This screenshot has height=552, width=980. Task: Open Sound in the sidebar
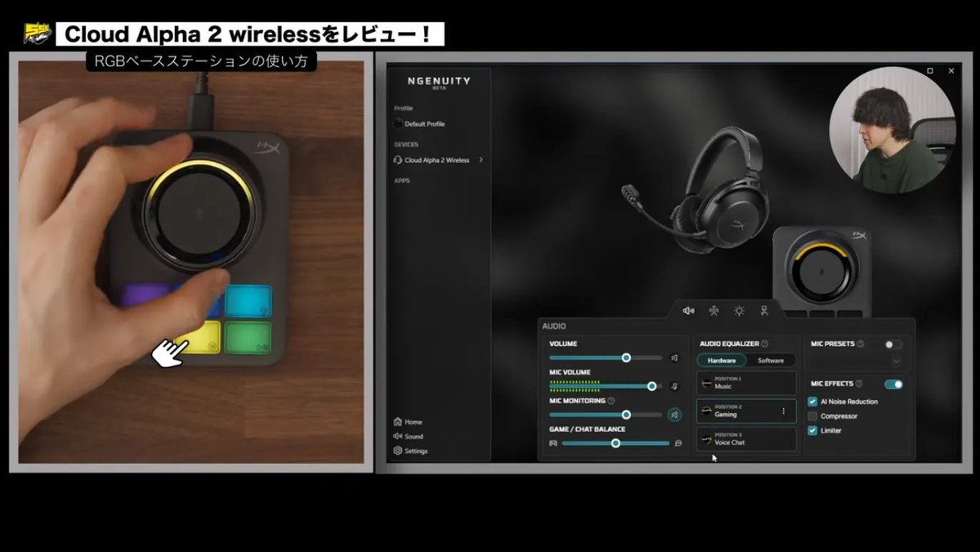[x=408, y=437]
